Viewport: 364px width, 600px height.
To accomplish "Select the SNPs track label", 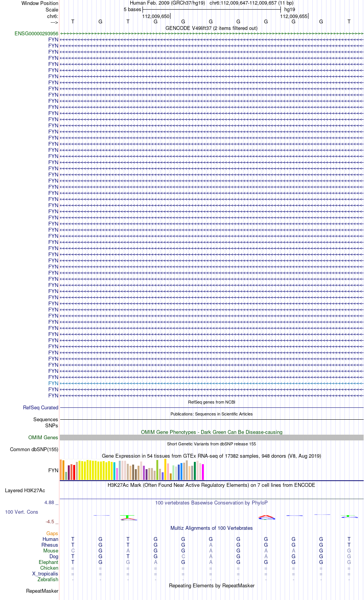I will click(52, 425).
